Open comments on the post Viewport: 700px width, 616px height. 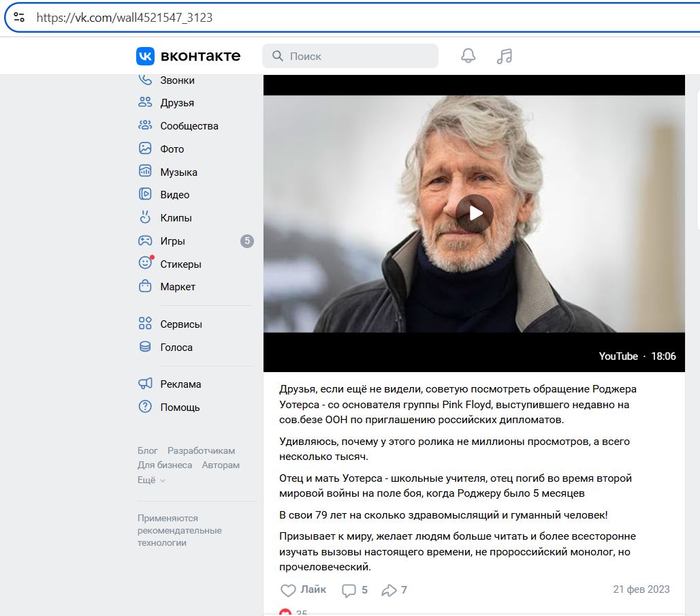pyautogui.click(x=354, y=590)
